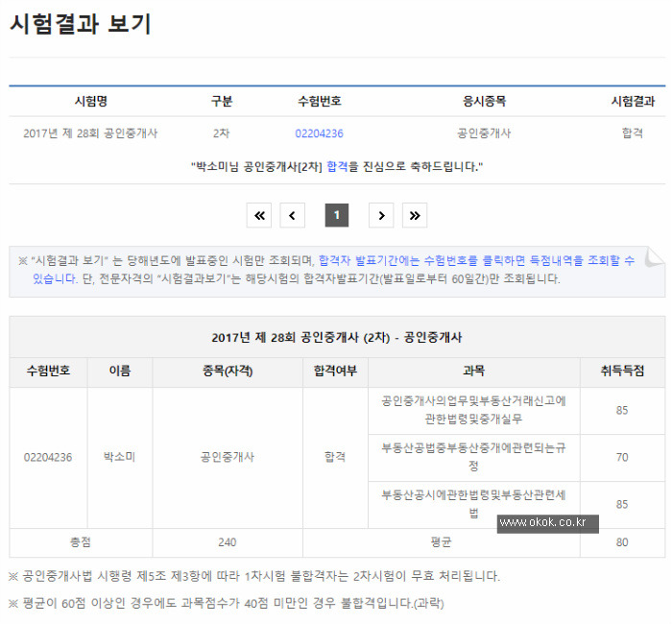
Task: Click subject '부동산공시에관한법령및부동산관련세법'
Action: pos(473,504)
